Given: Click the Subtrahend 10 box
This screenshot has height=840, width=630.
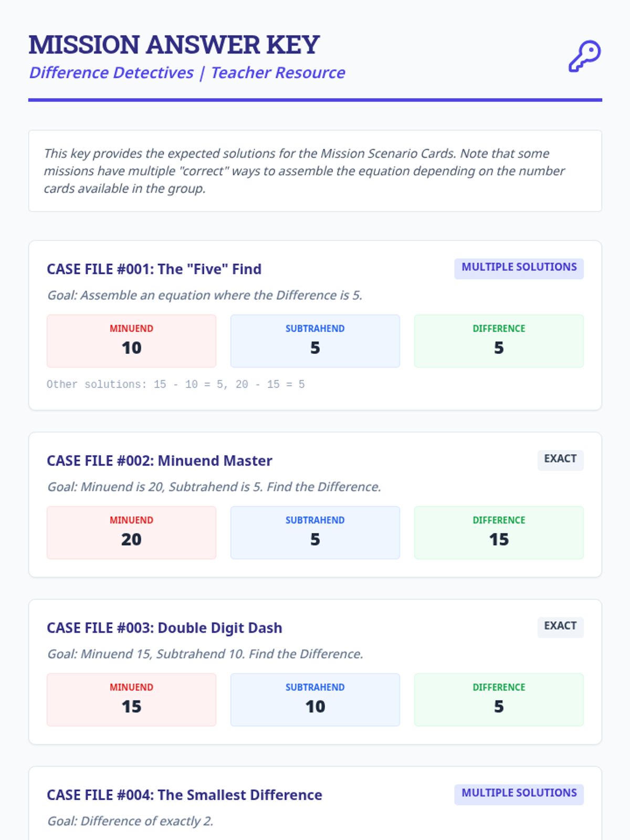Looking at the screenshot, I should point(315,700).
